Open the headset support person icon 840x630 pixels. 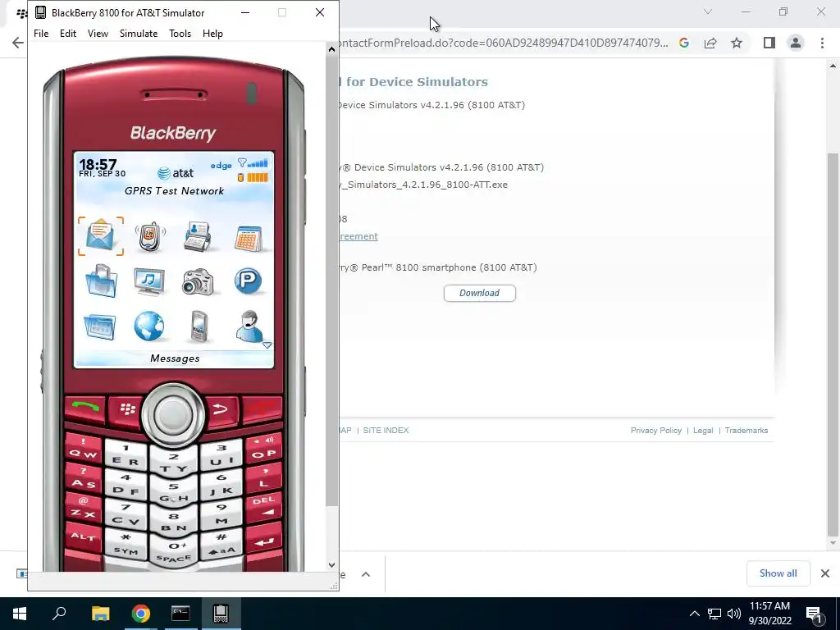[x=249, y=326]
